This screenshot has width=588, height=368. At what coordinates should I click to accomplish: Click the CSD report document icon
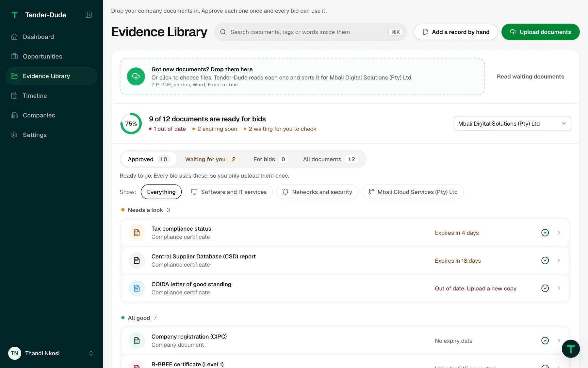point(137,260)
